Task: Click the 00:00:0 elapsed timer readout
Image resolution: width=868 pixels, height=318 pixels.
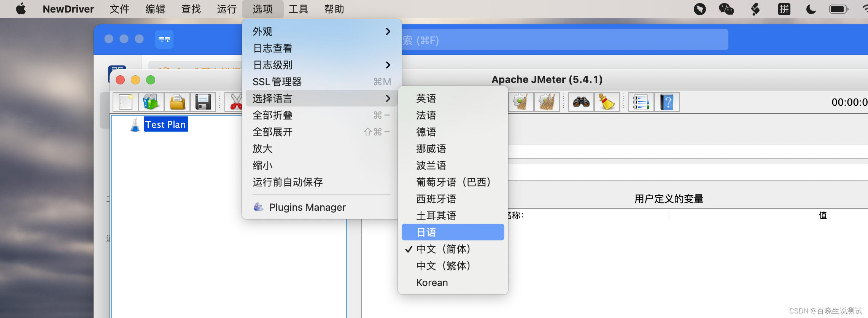Action: pos(849,102)
